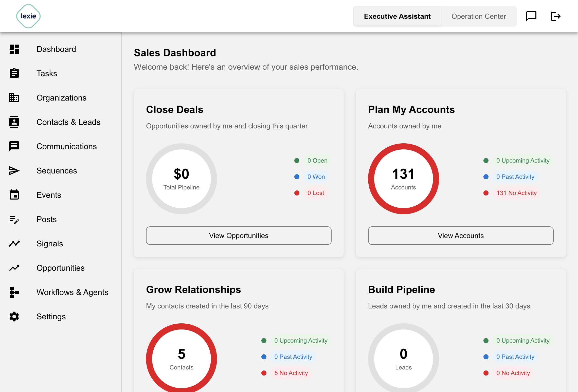Select the 0 Open deals badge
Viewport: 578px width, 392px height.
pos(317,161)
